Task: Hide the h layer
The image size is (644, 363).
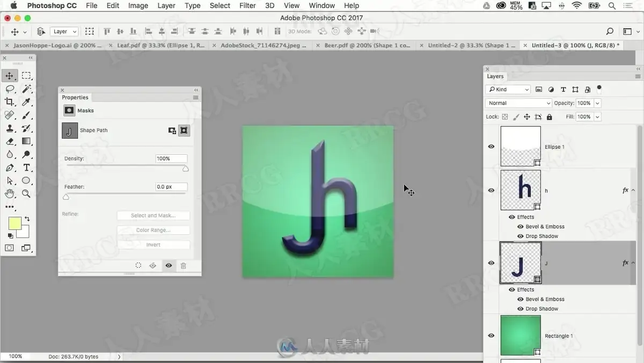Action: click(x=491, y=190)
